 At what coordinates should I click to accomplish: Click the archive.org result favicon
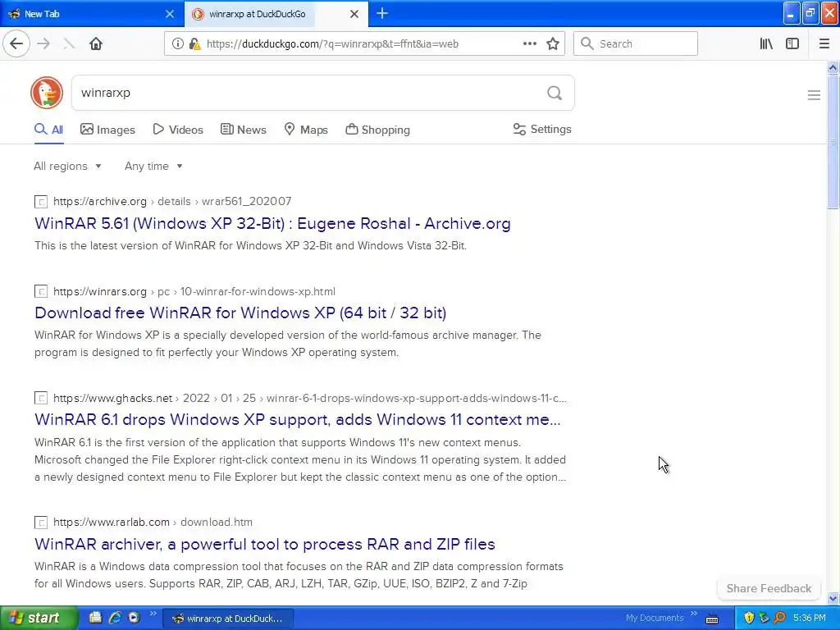point(41,202)
